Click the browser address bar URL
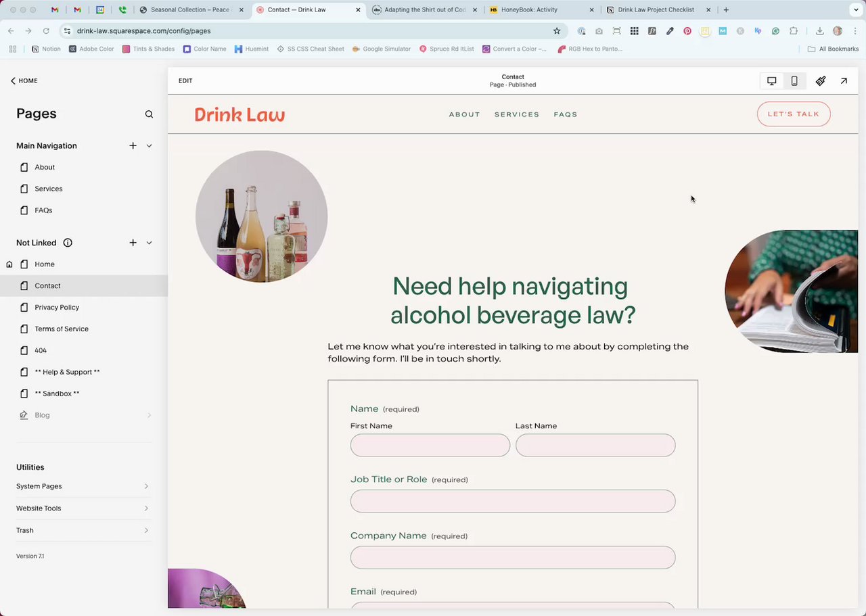 pyautogui.click(x=143, y=31)
